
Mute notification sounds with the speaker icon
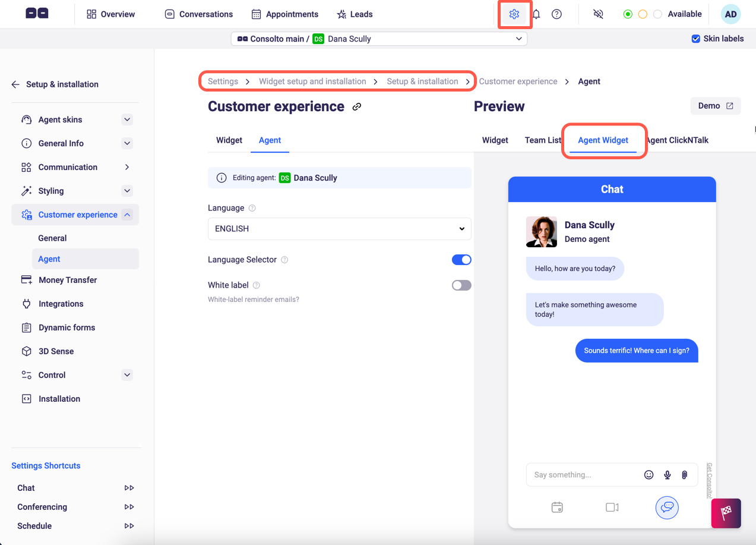598,14
